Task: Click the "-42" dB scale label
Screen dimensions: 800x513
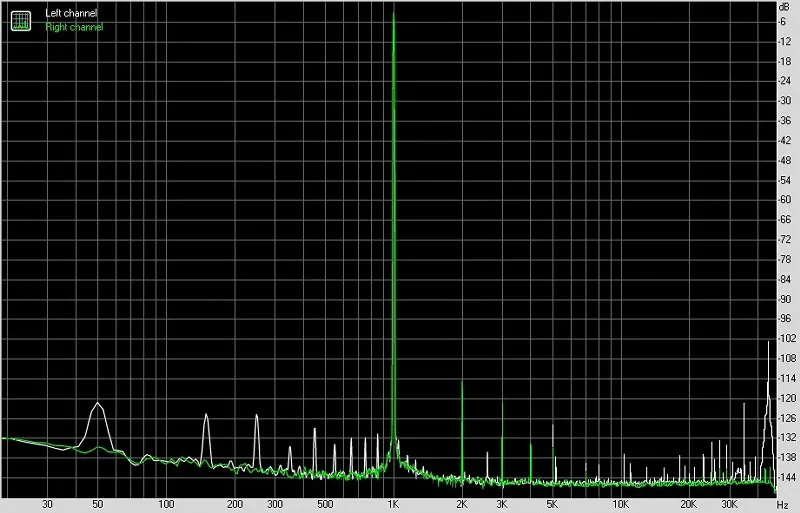Action: [x=784, y=140]
